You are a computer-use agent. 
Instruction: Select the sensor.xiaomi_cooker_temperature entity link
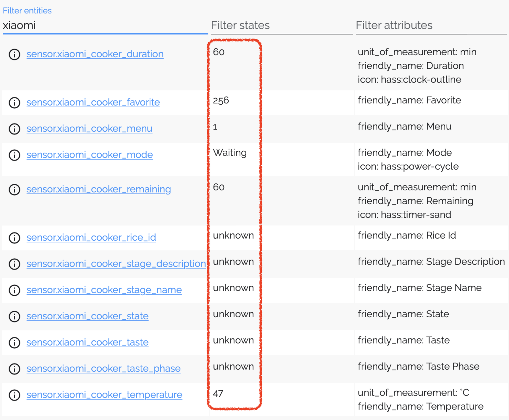[104, 395]
